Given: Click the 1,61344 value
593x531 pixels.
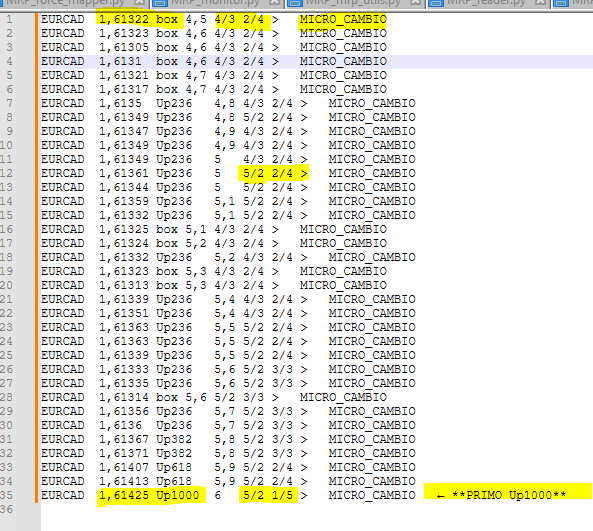Looking at the screenshot, I should click(x=124, y=187).
